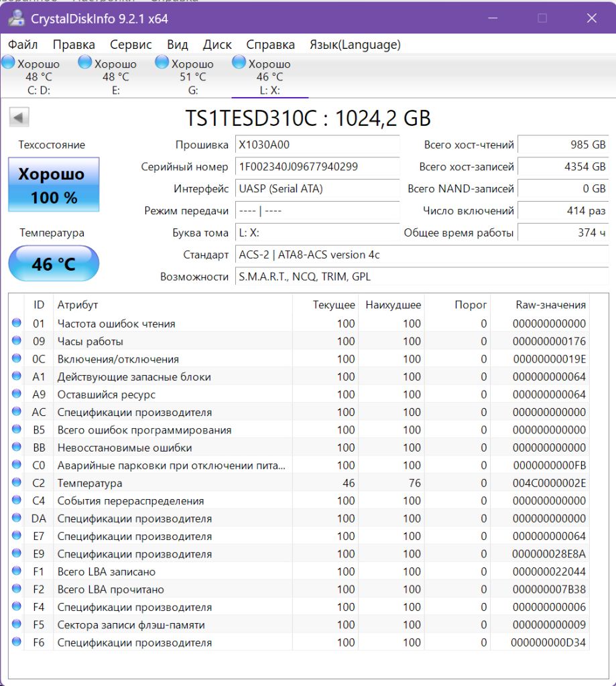This screenshot has height=686, width=616.
Task: Click the status orb of row B5
Action: click(17, 429)
